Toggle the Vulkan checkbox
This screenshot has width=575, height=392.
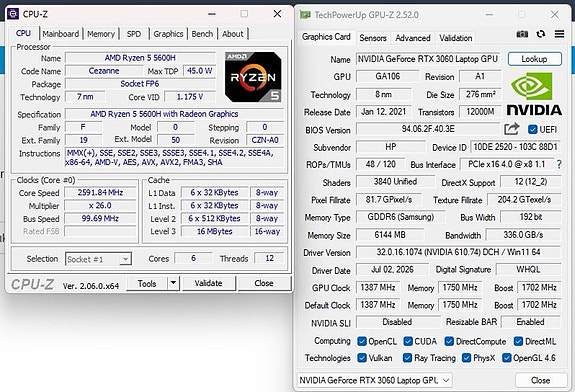(362, 358)
